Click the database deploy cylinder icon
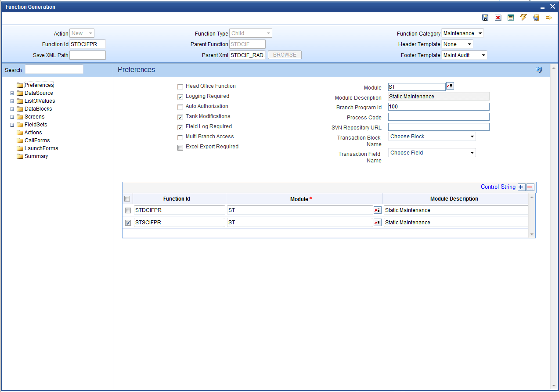 pyautogui.click(x=536, y=18)
